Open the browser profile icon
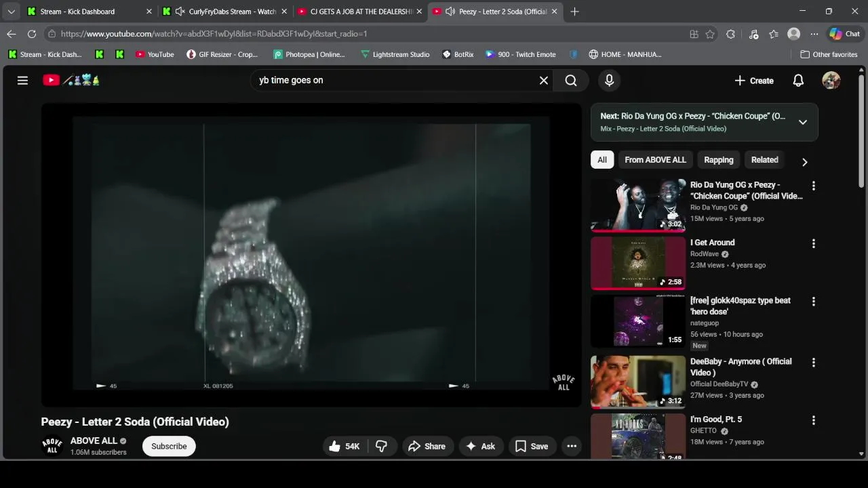 793,34
